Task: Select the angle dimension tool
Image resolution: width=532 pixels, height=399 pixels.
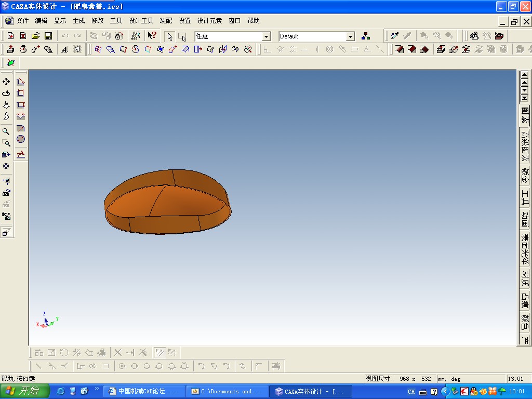Action: point(21,116)
